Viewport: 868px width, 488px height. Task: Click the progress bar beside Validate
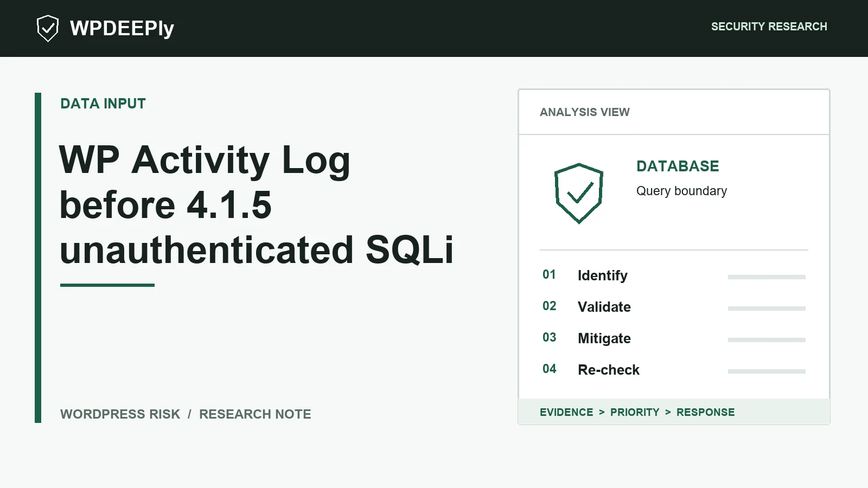(x=767, y=309)
